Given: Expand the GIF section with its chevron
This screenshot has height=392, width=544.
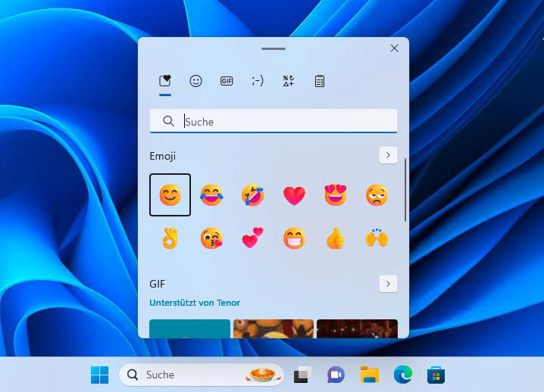Looking at the screenshot, I should click(388, 284).
